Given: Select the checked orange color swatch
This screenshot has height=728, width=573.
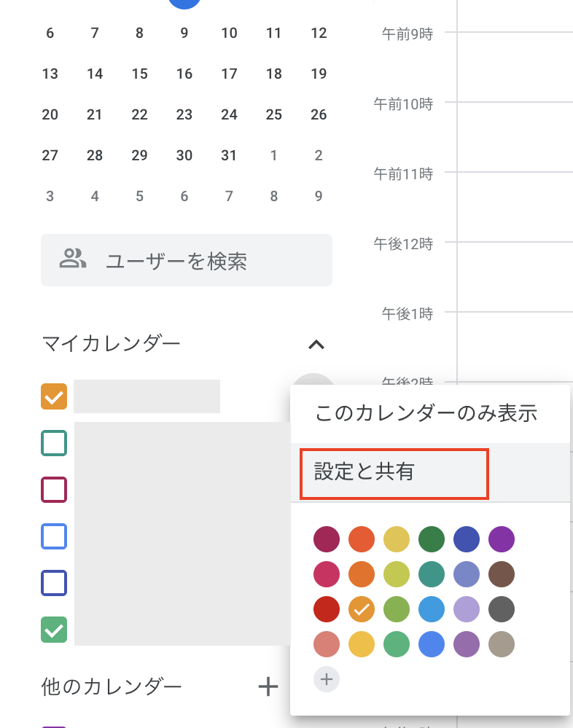Looking at the screenshot, I should 362,609.
